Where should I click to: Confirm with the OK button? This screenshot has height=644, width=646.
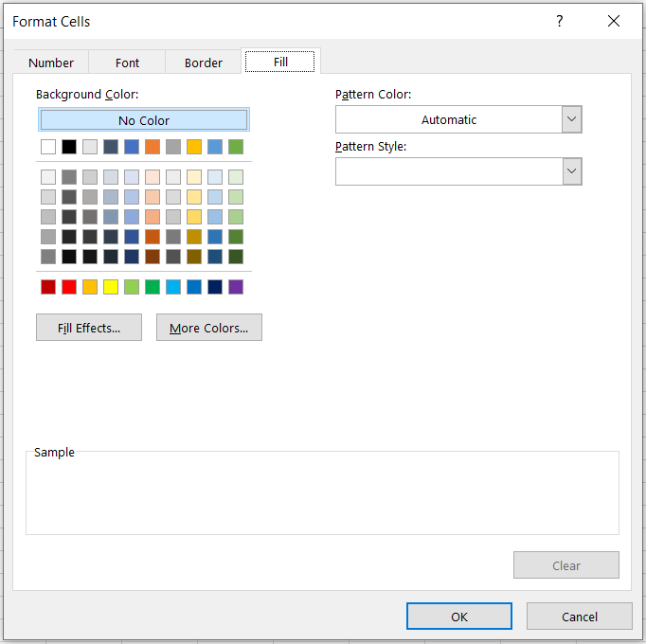tap(459, 617)
